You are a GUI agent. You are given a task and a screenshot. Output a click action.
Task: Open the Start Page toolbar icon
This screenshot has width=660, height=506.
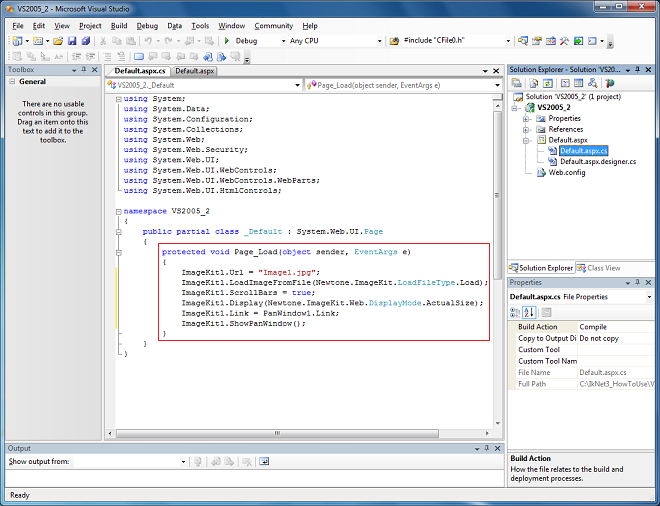[x=579, y=41]
